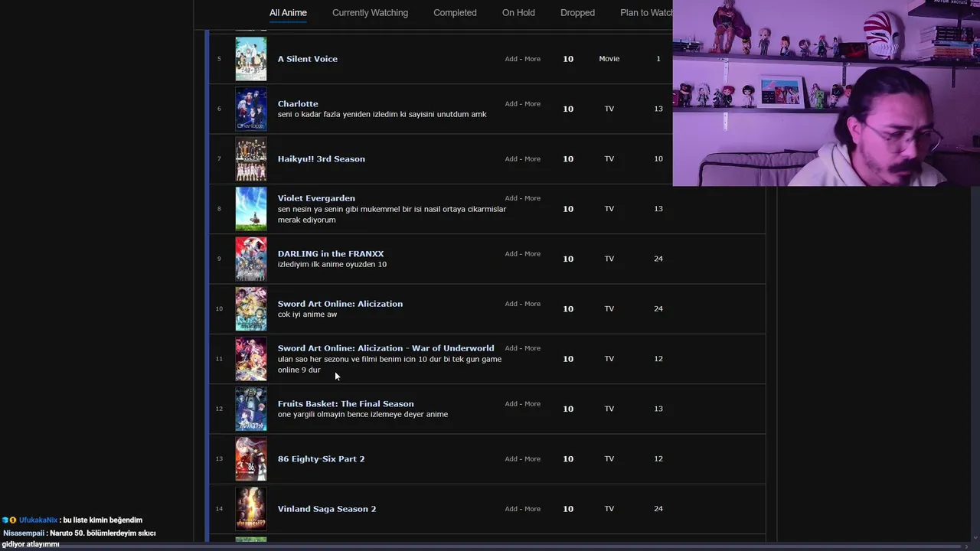Viewport: 980px width, 551px height.
Task: Open the Violet Evergarden title link
Action: (x=316, y=198)
